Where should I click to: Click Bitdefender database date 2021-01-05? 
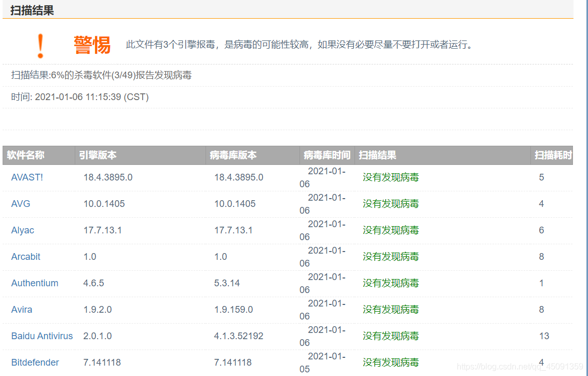click(x=322, y=363)
